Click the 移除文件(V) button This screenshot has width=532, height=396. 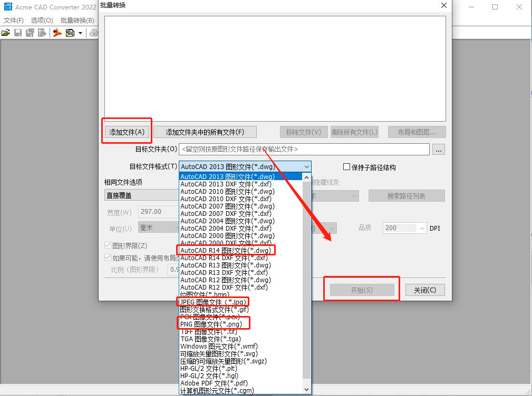click(303, 132)
